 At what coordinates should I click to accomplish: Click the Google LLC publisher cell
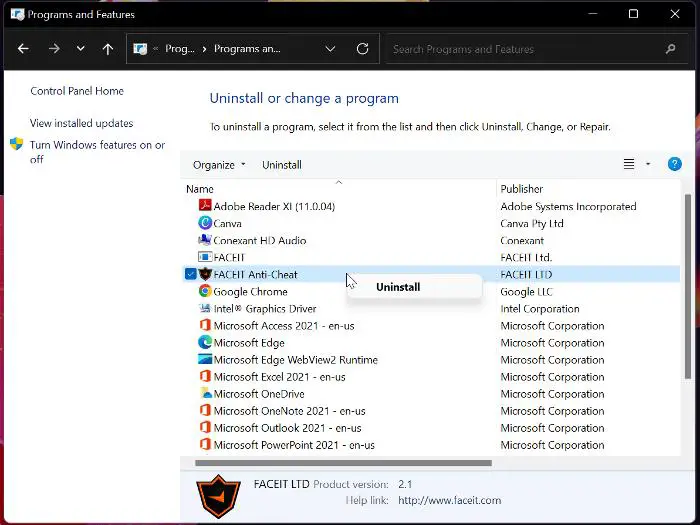click(526, 292)
